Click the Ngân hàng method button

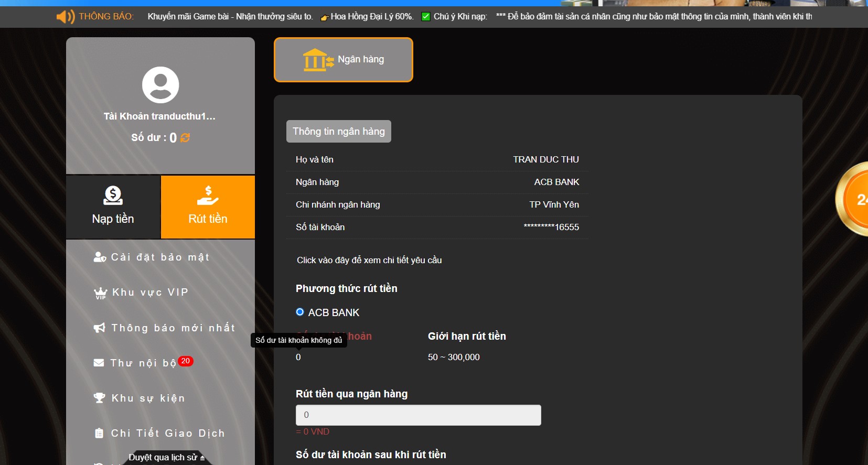pyautogui.click(x=344, y=60)
